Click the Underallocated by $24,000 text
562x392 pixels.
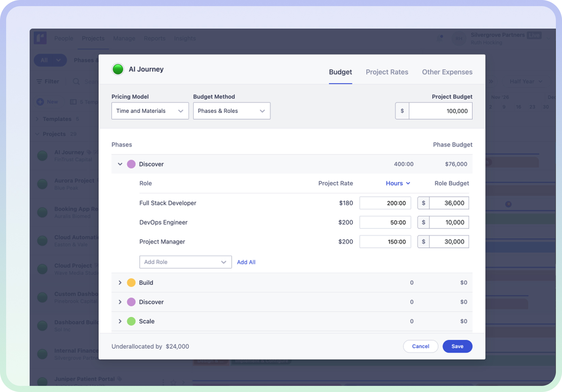(x=150, y=346)
